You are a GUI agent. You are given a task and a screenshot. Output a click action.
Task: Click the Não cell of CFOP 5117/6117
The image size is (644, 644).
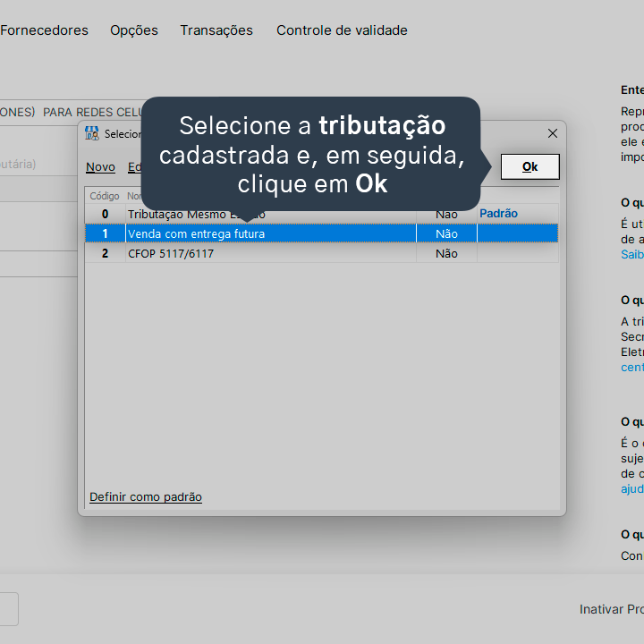coord(446,253)
